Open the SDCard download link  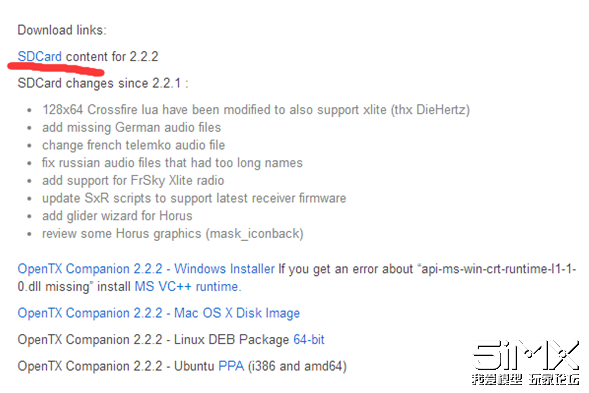(x=39, y=56)
